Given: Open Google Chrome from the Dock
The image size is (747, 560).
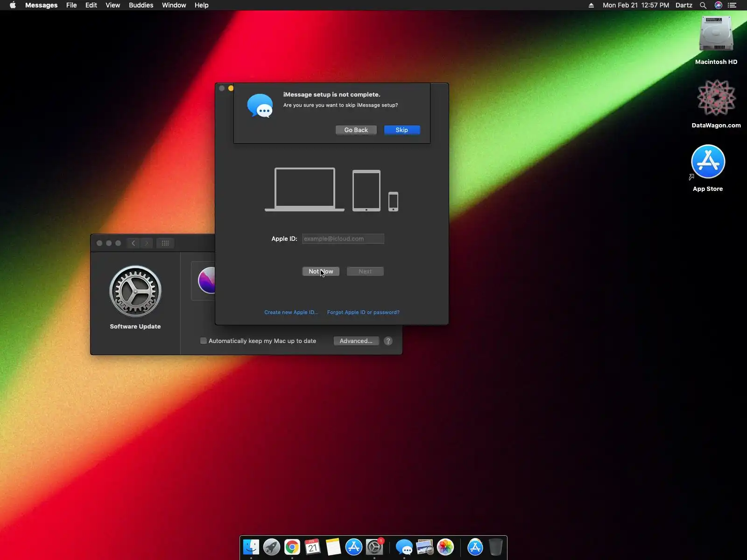Looking at the screenshot, I should tap(292, 547).
